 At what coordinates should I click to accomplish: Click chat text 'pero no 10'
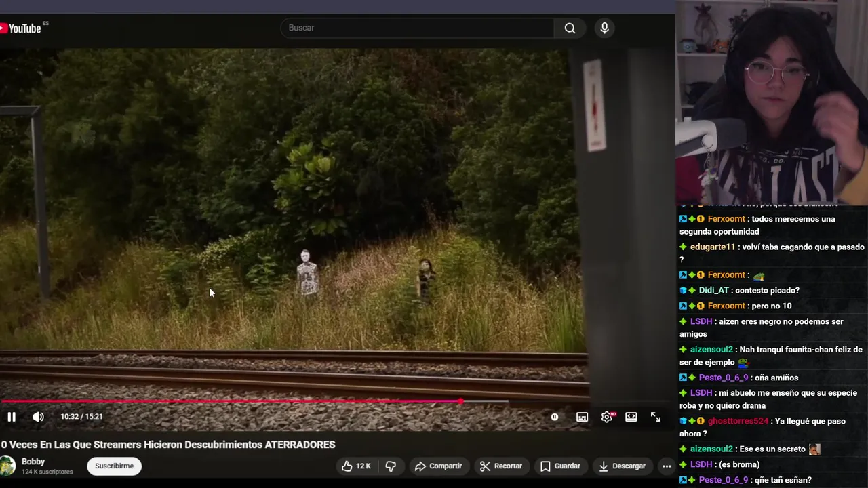[772, 306]
